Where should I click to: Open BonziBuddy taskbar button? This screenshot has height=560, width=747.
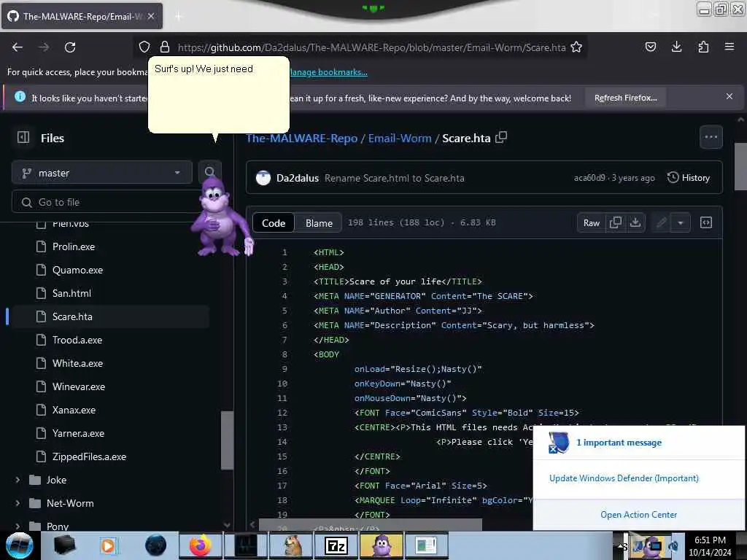pyautogui.click(x=381, y=545)
